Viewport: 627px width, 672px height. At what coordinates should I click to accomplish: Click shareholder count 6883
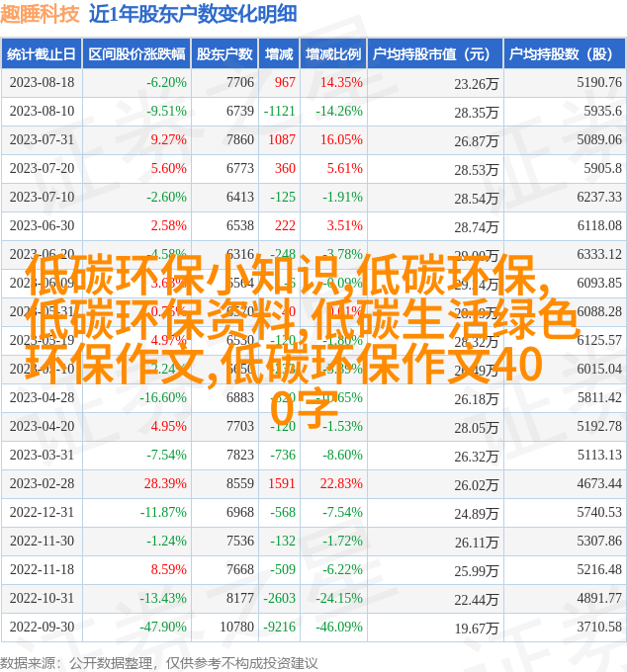click(x=240, y=397)
